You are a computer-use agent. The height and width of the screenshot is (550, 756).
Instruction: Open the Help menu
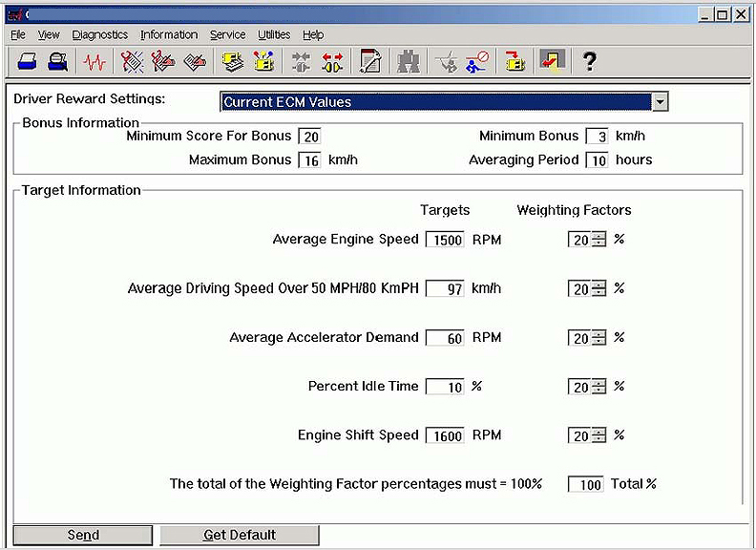pos(313,34)
